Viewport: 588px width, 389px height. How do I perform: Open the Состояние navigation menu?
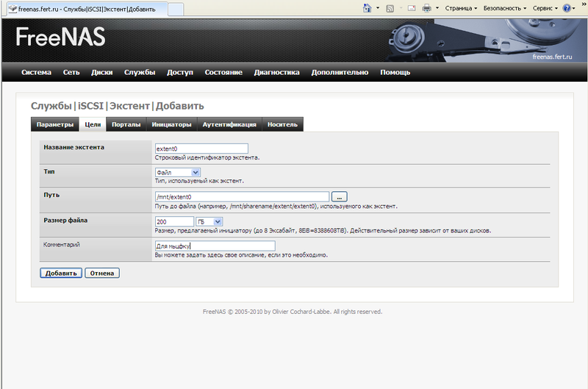click(223, 72)
